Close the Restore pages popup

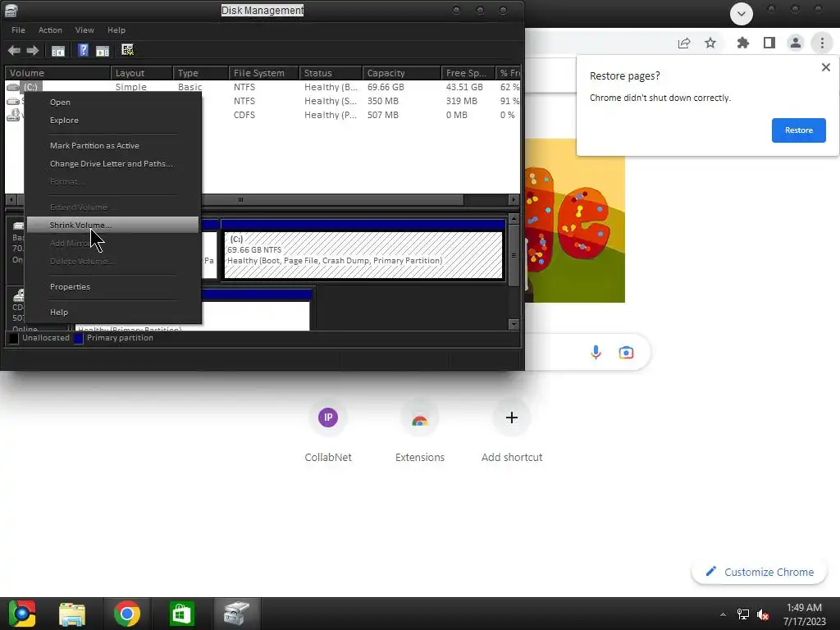tap(826, 67)
